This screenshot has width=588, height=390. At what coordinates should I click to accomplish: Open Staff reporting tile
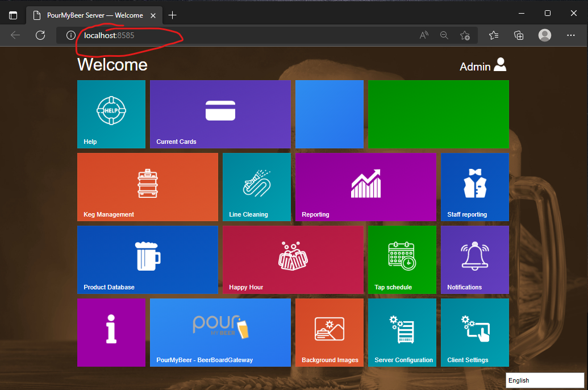point(475,187)
